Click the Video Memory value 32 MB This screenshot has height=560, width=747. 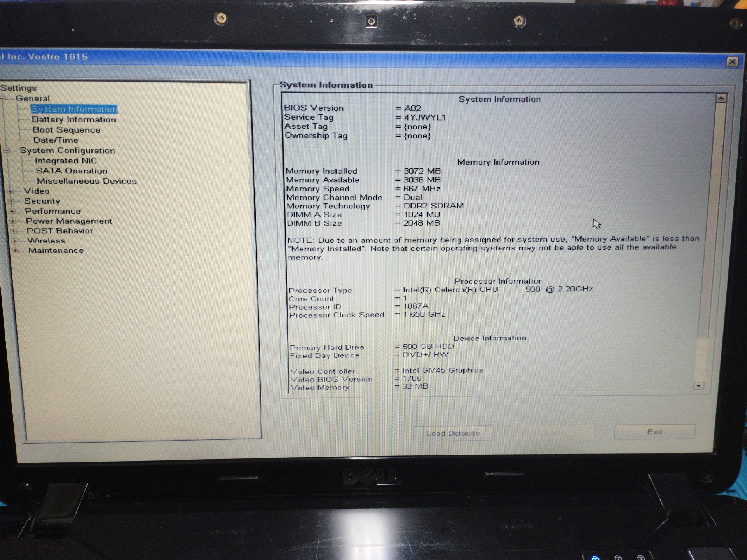pyautogui.click(x=415, y=386)
